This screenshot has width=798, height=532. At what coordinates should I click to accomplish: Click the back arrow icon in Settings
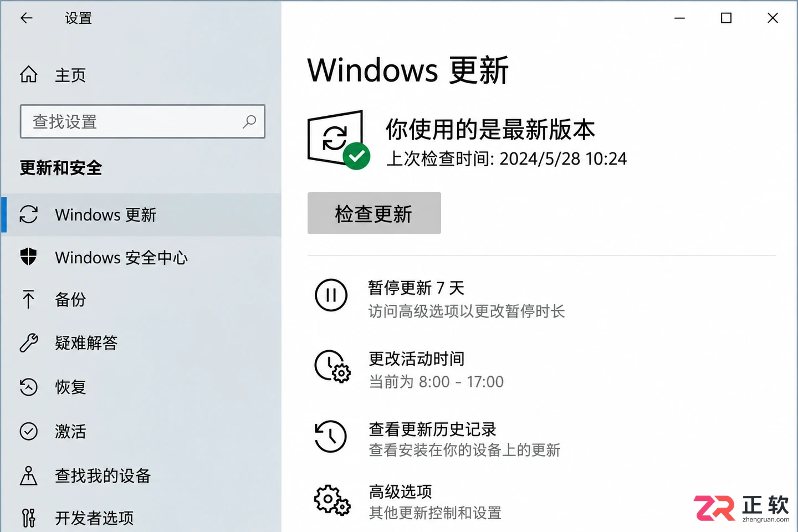(x=27, y=18)
